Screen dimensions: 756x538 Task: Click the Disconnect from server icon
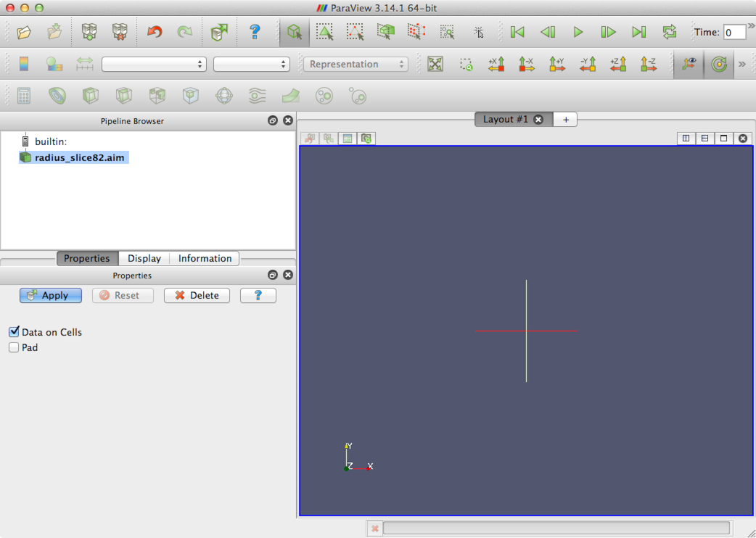click(120, 33)
